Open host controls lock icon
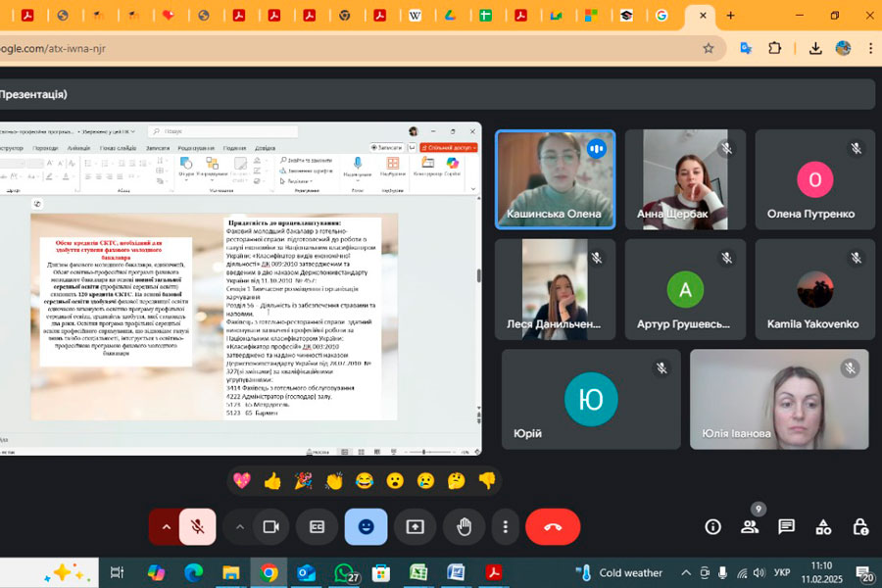Viewport: 882px width, 588px height. (860, 526)
